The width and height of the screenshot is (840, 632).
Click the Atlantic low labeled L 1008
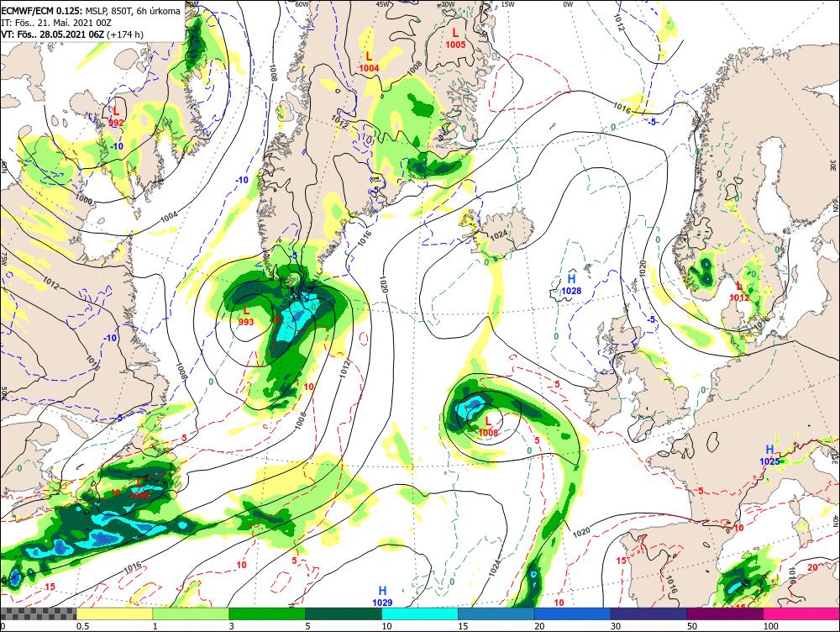coord(488,426)
